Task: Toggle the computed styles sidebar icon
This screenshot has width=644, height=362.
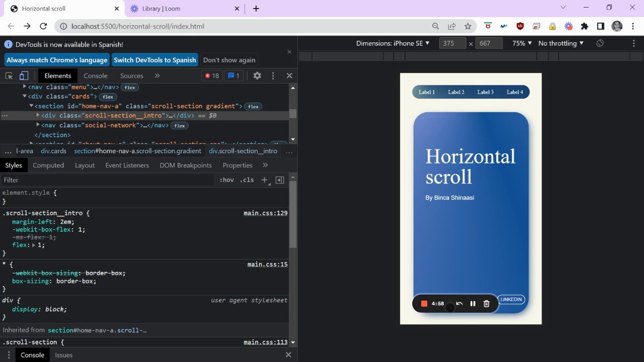Action: click(280, 180)
